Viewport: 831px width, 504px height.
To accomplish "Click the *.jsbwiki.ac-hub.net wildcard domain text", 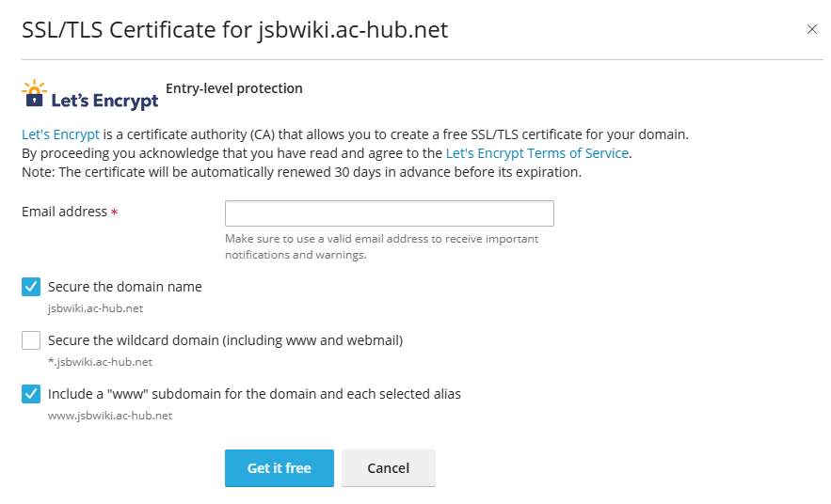I will coord(100,361).
